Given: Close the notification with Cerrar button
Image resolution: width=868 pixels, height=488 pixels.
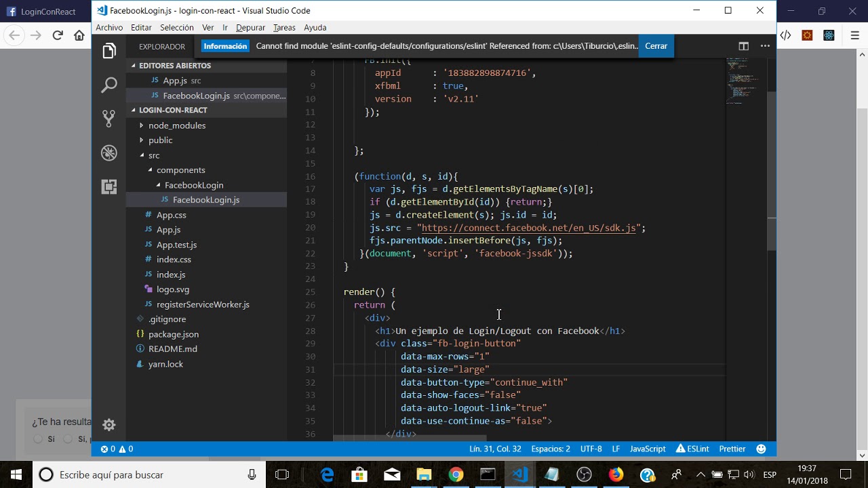Looking at the screenshot, I should (x=656, y=46).
